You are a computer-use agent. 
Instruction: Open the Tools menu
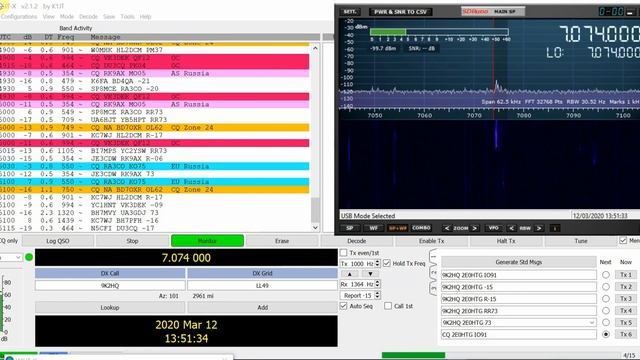click(x=127, y=17)
